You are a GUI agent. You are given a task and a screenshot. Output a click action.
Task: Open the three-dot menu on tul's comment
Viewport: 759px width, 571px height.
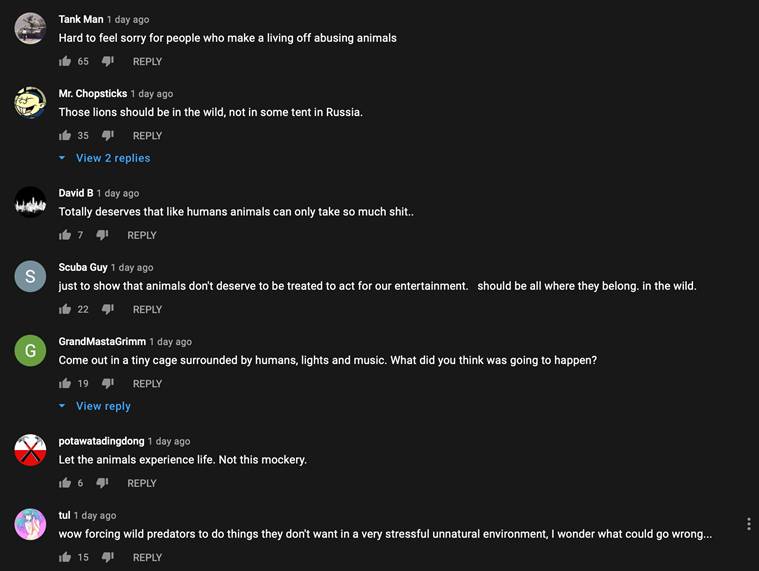[748, 524]
